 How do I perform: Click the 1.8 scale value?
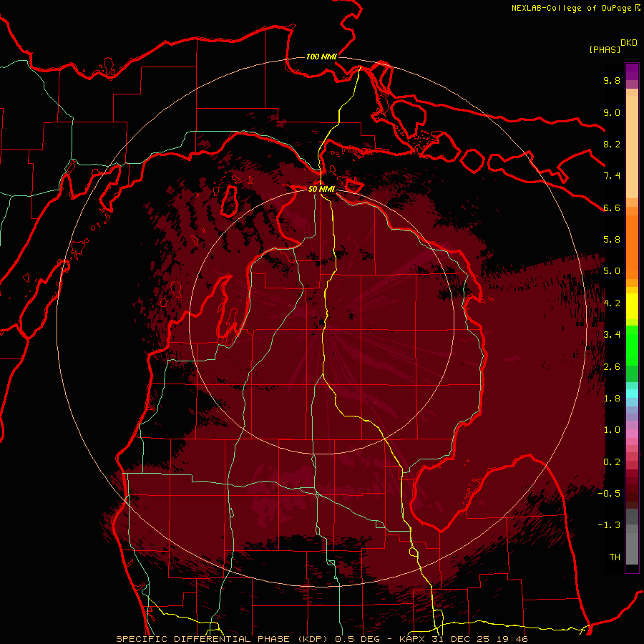[x=612, y=399]
